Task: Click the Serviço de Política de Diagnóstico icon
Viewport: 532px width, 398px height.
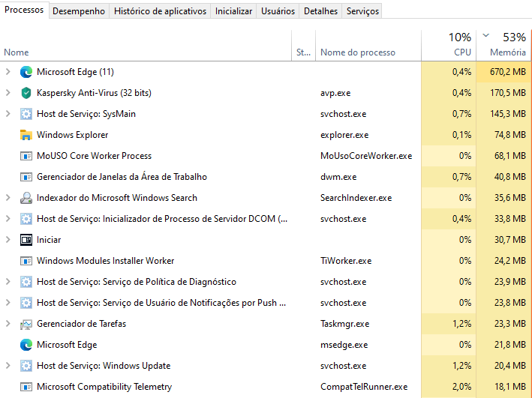Action: tap(26, 282)
